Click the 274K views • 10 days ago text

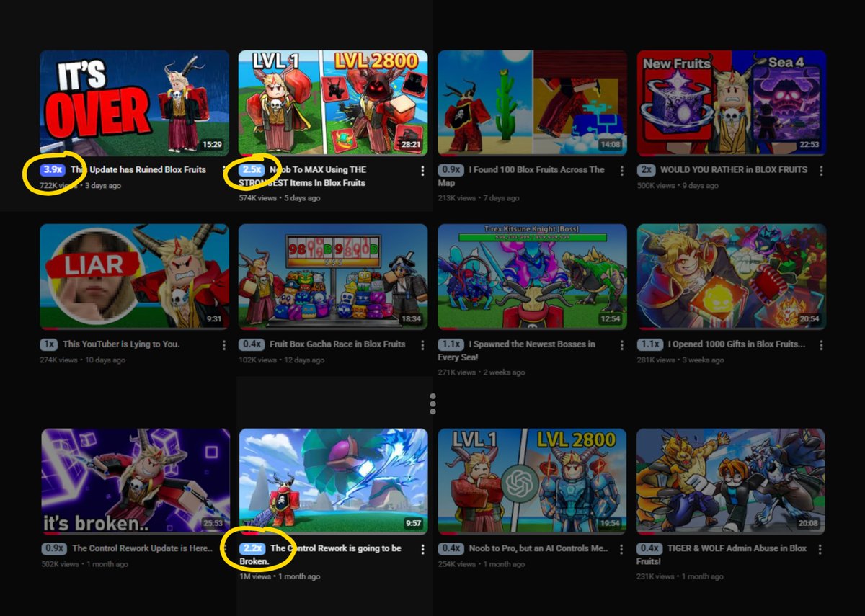coord(82,360)
